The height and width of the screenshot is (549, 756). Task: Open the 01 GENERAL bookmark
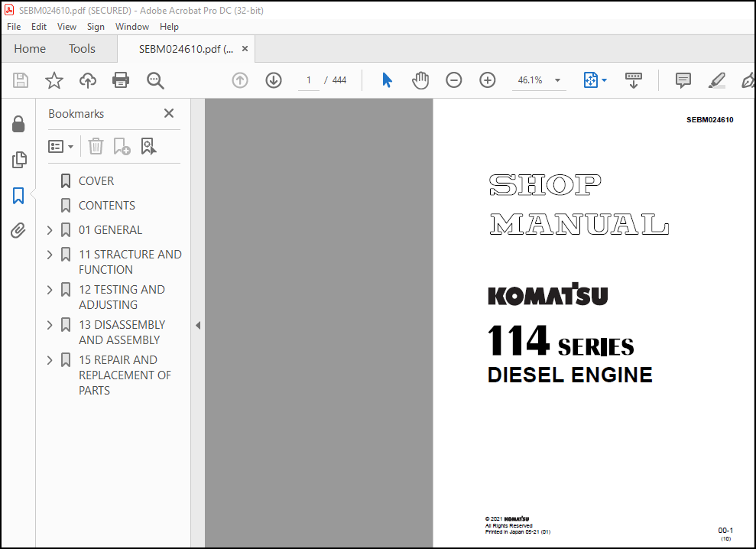tap(110, 230)
